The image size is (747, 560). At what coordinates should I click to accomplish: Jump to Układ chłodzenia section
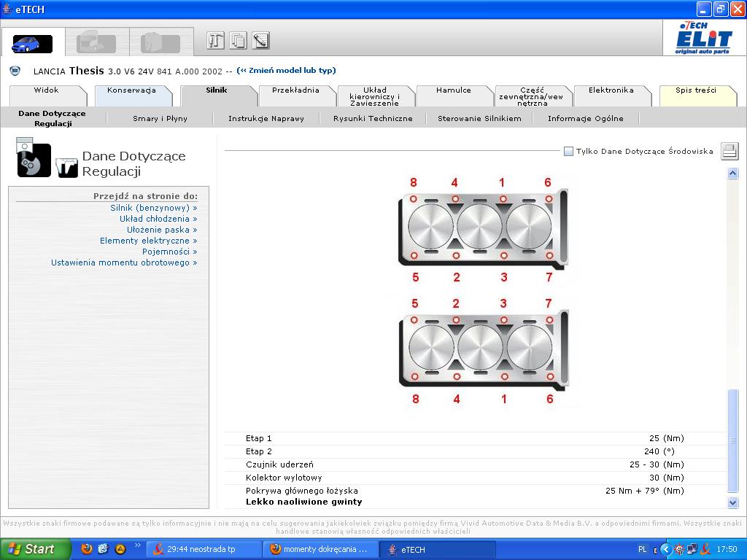coord(158,219)
